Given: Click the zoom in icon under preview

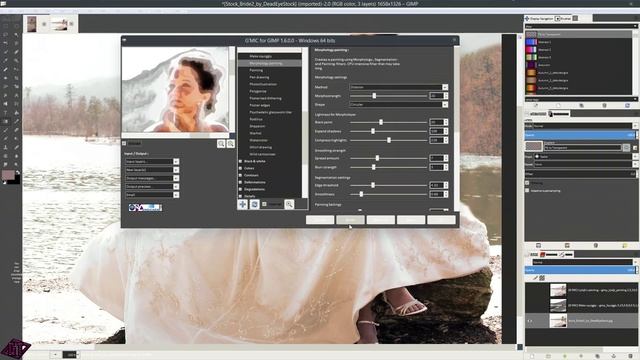Looking at the screenshot, I should coord(231,143).
